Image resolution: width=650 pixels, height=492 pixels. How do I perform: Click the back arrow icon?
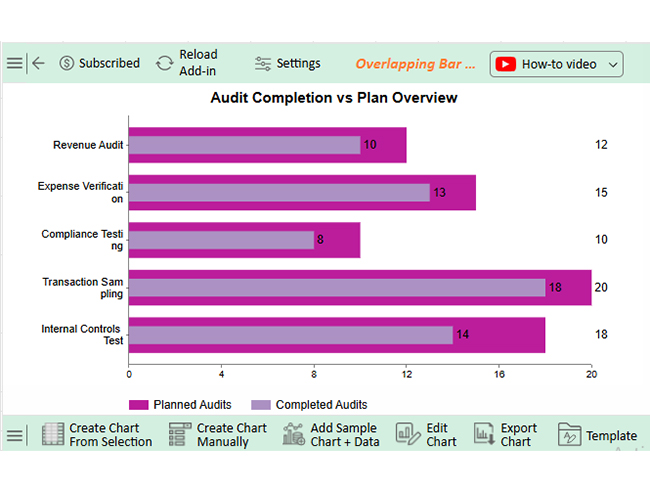(39, 63)
